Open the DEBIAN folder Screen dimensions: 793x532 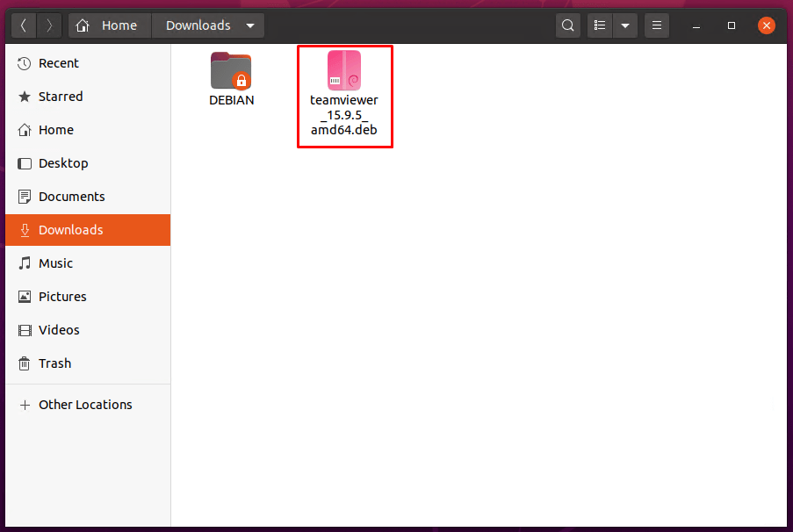[x=231, y=77]
